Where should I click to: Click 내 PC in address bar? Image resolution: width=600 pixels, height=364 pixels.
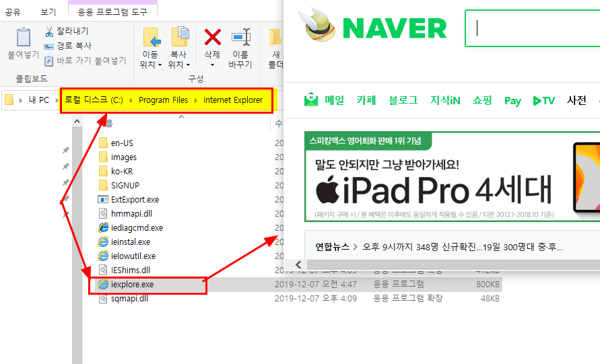[x=39, y=100]
